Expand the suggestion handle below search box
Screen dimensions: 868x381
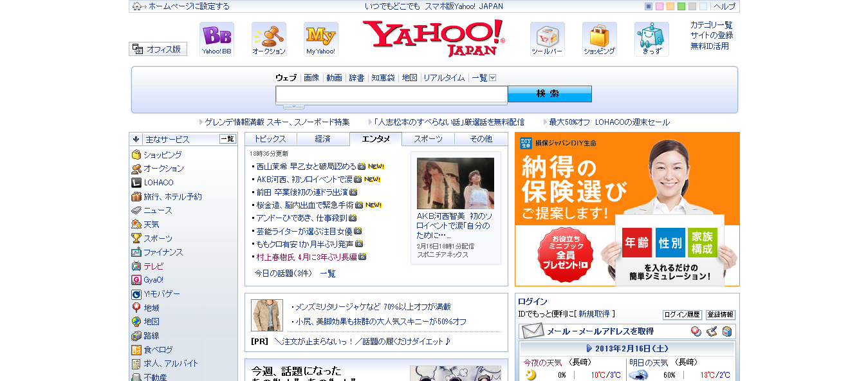pos(293,106)
